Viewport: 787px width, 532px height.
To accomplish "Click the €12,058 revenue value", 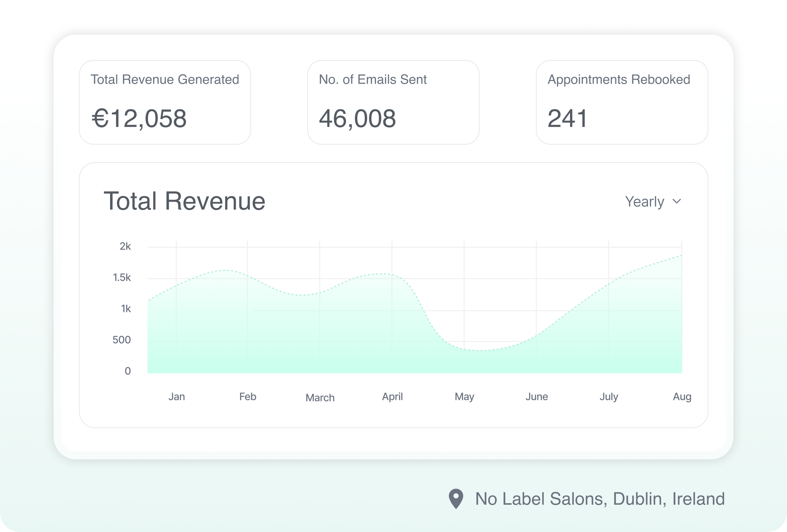I will click(139, 118).
